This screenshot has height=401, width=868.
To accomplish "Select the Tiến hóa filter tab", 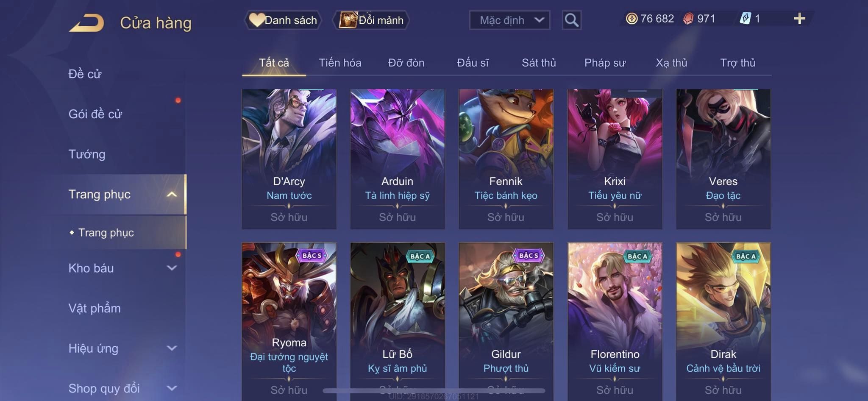I will coord(340,63).
